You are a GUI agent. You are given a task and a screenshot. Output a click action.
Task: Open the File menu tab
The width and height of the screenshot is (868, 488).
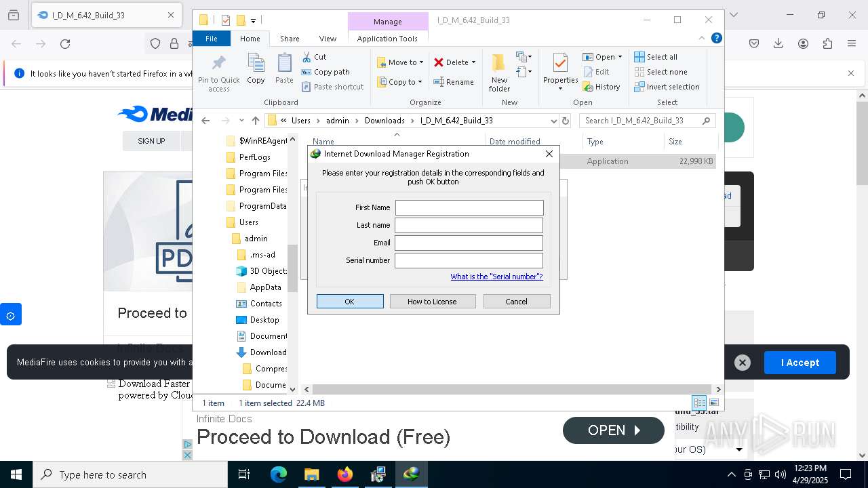click(212, 39)
